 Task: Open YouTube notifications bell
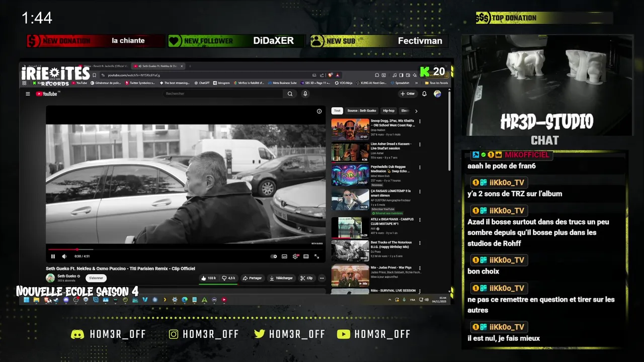424,94
